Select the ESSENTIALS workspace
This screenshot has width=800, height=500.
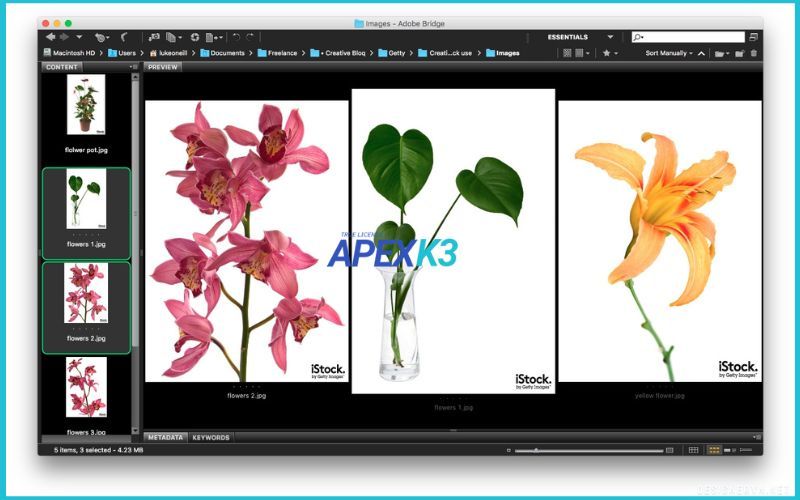[x=567, y=37]
